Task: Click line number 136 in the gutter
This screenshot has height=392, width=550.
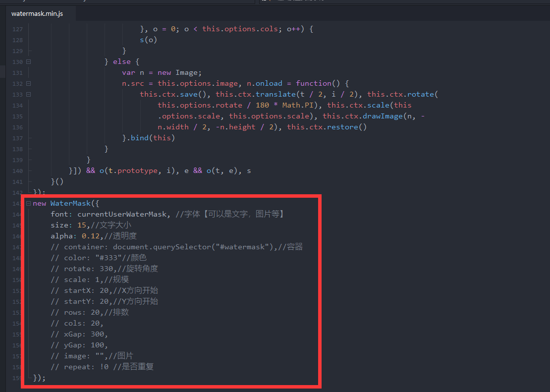Action: pyautogui.click(x=17, y=127)
